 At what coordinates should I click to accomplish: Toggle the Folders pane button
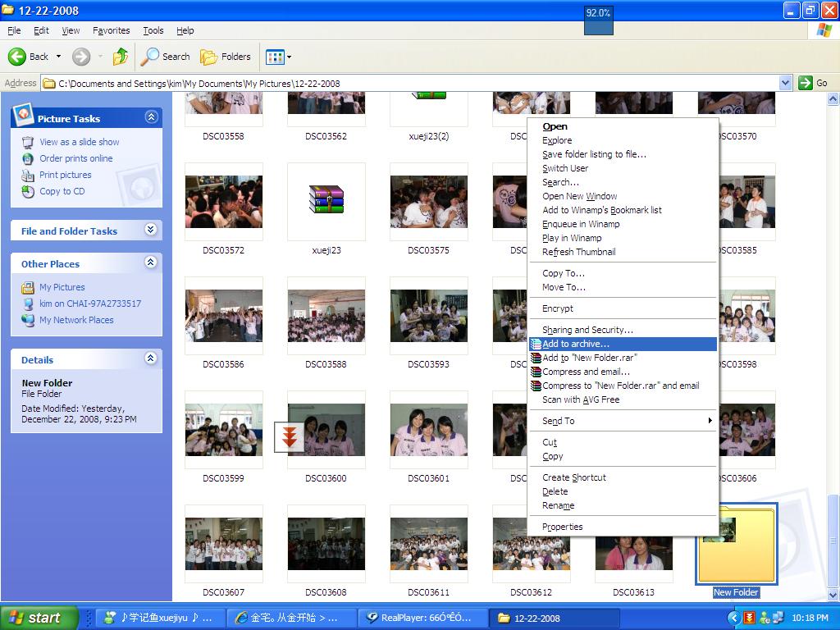(x=226, y=57)
